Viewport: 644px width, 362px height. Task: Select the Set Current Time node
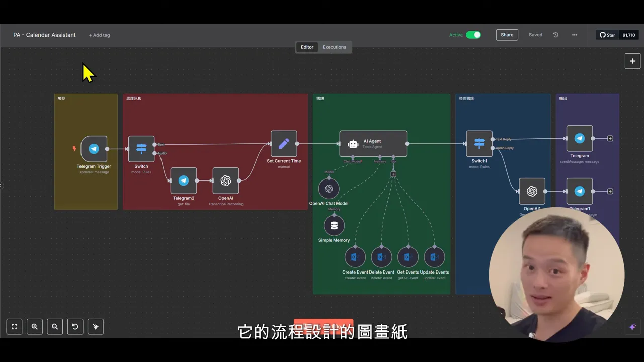(x=284, y=144)
